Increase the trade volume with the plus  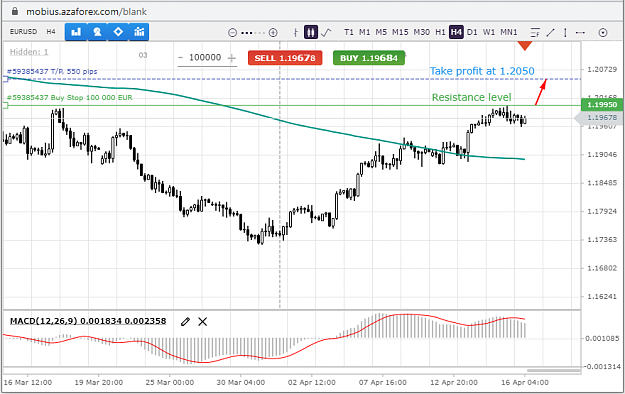tap(232, 58)
